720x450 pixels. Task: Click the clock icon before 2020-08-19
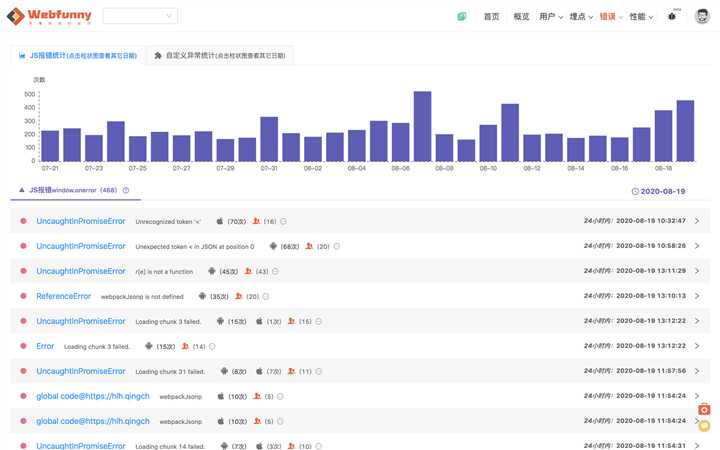tap(635, 191)
